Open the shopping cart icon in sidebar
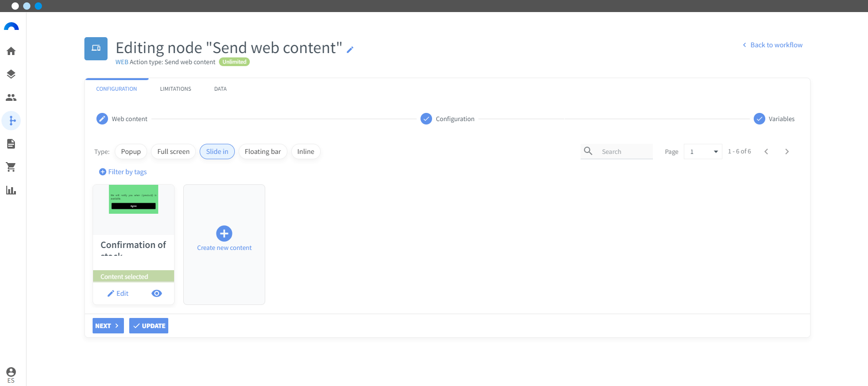This screenshot has width=868, height=386. pyautogui.click(x=11, y=167)
